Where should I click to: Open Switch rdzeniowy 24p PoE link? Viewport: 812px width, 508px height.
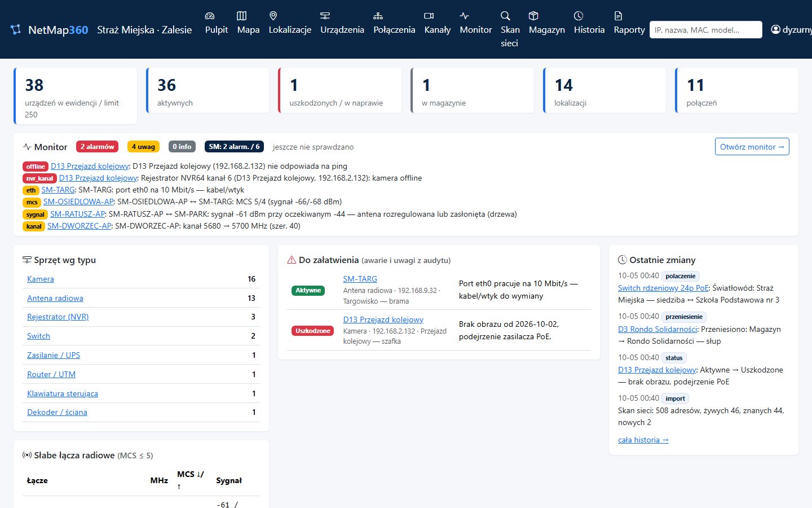(663, 288)
